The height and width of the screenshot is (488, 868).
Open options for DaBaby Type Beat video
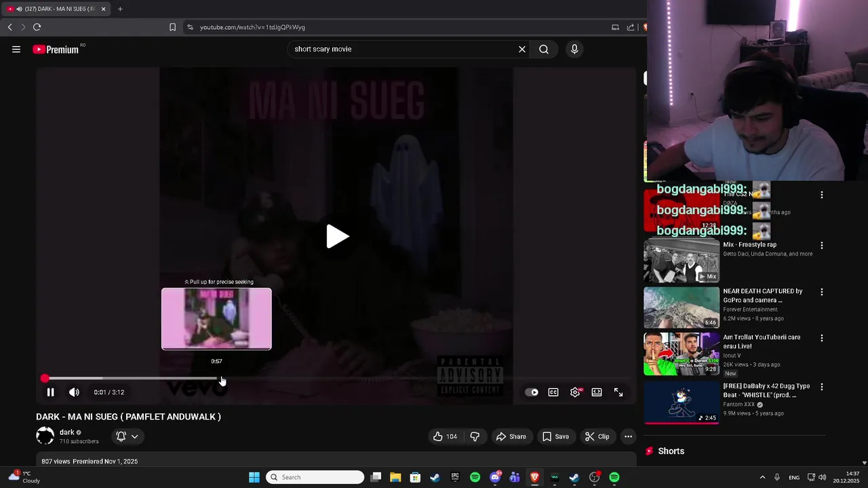(x=822, y=387)
